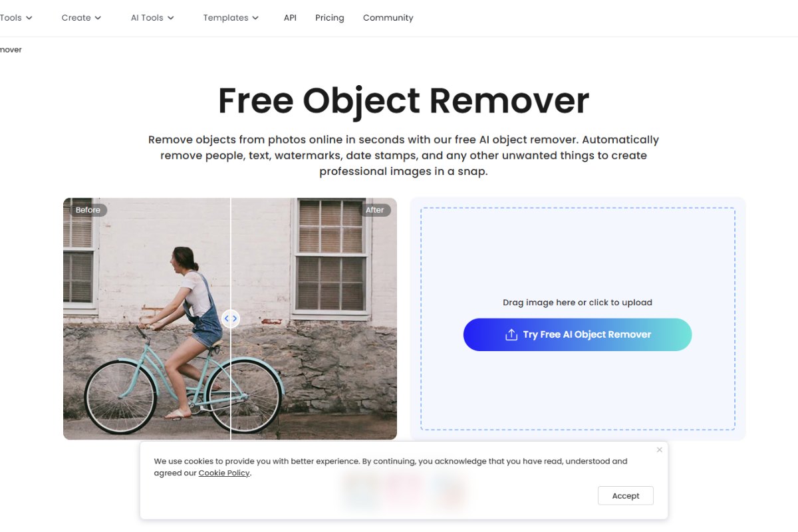The image size is (798, 532).
Task: Open the Cookie Policy link
Action: pyautogui.click(x=224, y=473)
